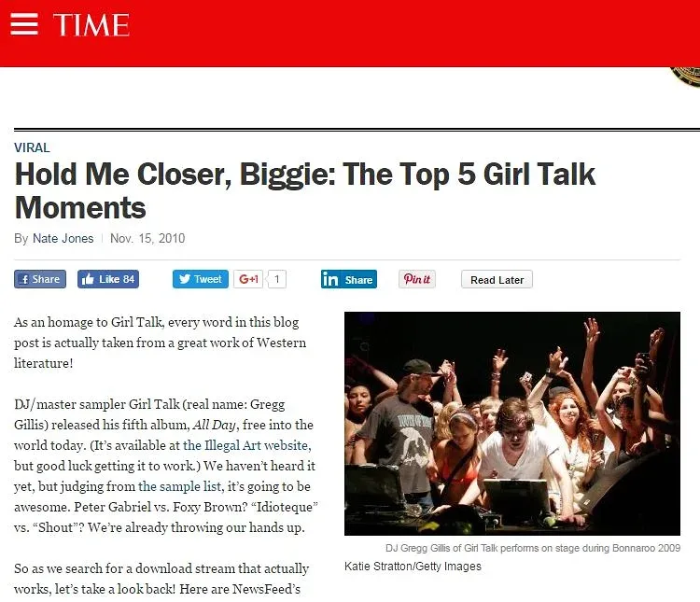Image resolution: width=700 pixels, height=602 pixels.
Task: Share the article on Facebook
Action: (x=40, y=279)
